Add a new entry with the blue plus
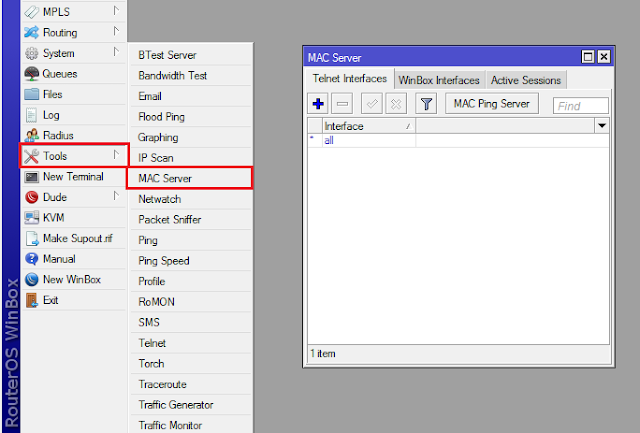This screenshot has height=433, width=640. pyautogui.click(x=318, y=104)
